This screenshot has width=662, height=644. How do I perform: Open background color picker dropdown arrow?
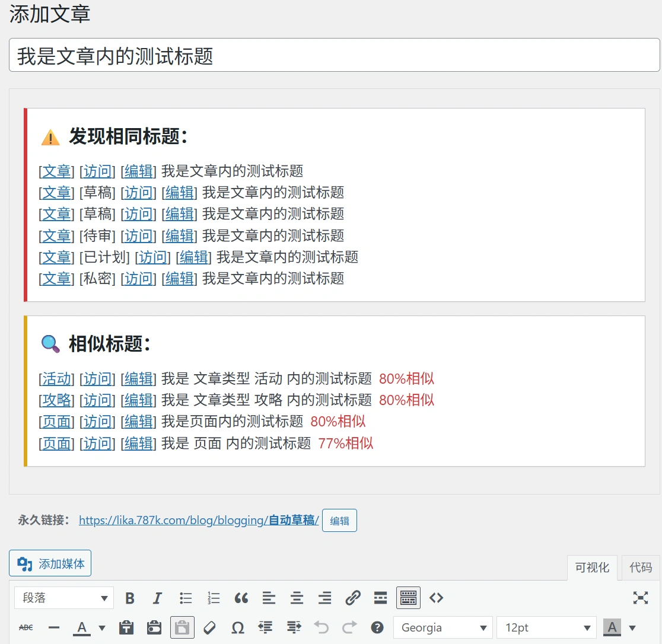[632, 628]
